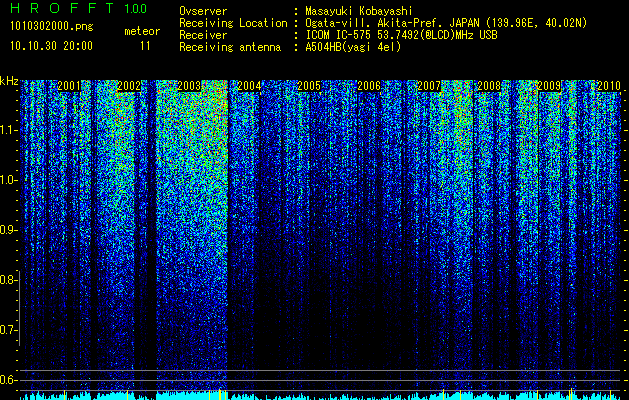The width and height of the screenshot is (629, 400).
Task: Click the 2005 time marker
Action: tap(309, 86)
